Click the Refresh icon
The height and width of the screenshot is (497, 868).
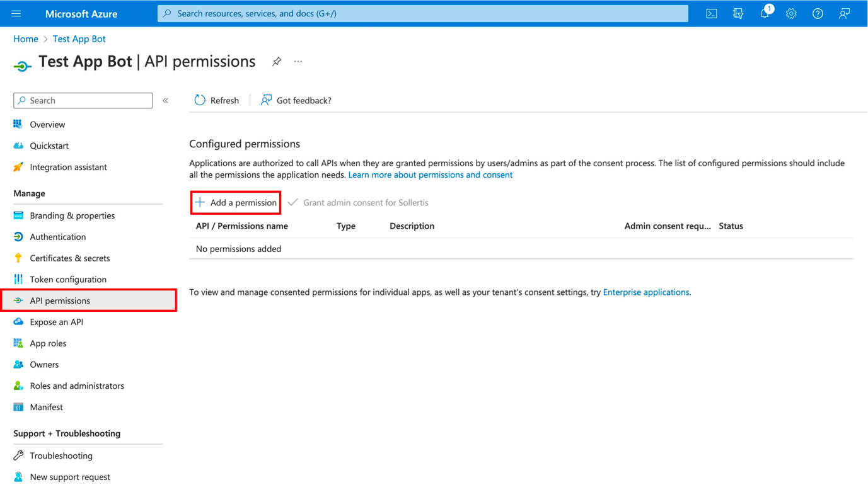coord(200,100)
